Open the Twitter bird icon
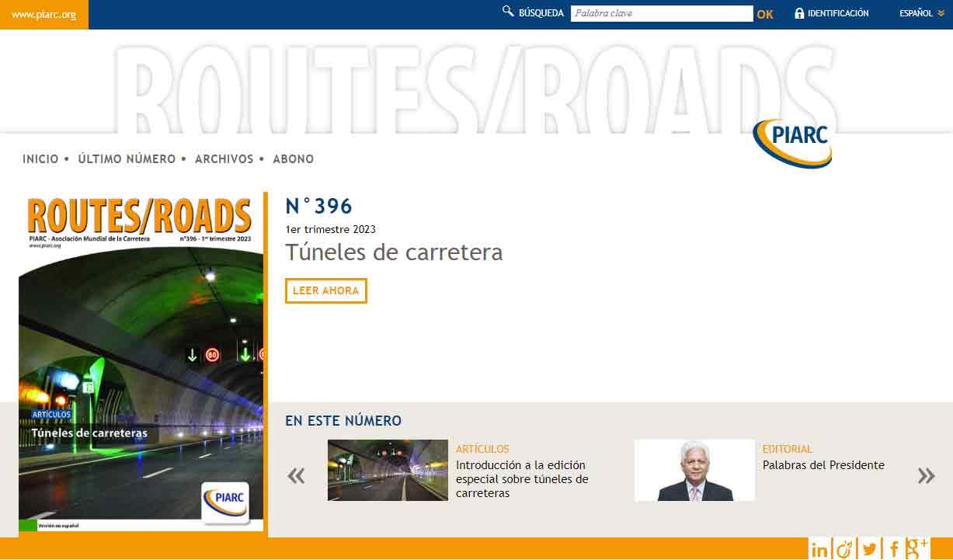953x560 pixels. pos(869,549)
